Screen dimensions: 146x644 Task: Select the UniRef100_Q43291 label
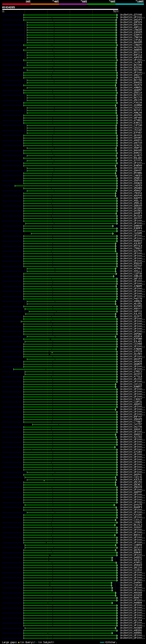(131, 48)
